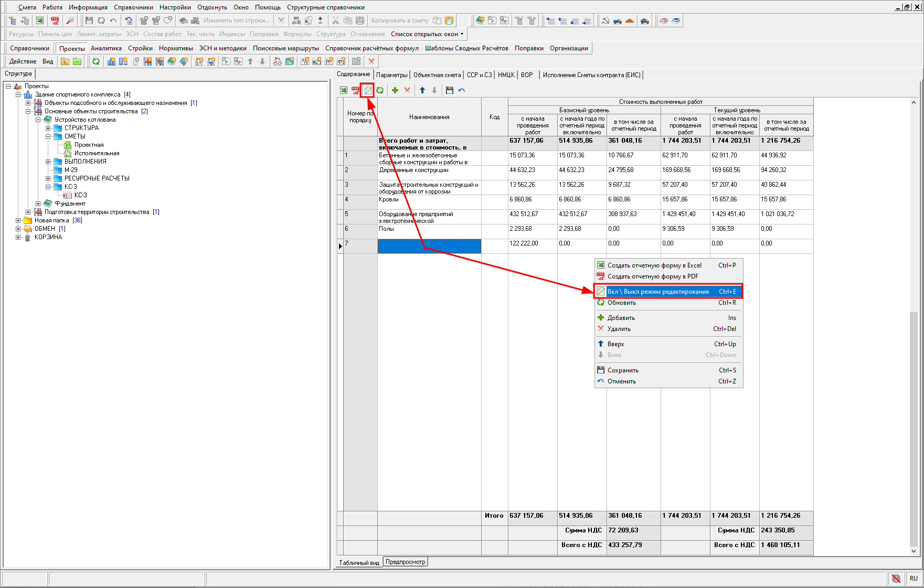Expand the Фундамент tree node

click(38, 204)
